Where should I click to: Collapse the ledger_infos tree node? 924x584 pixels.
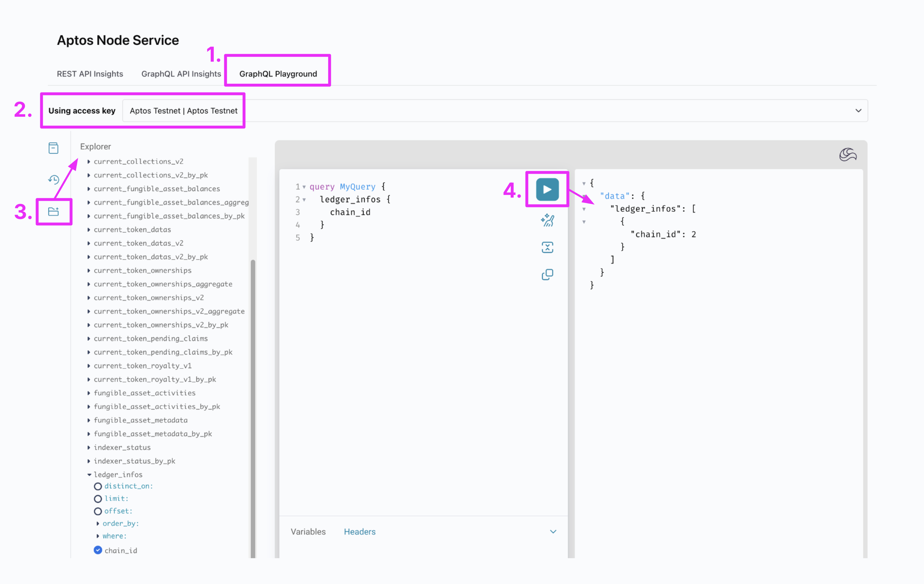(x=89, y=474)
